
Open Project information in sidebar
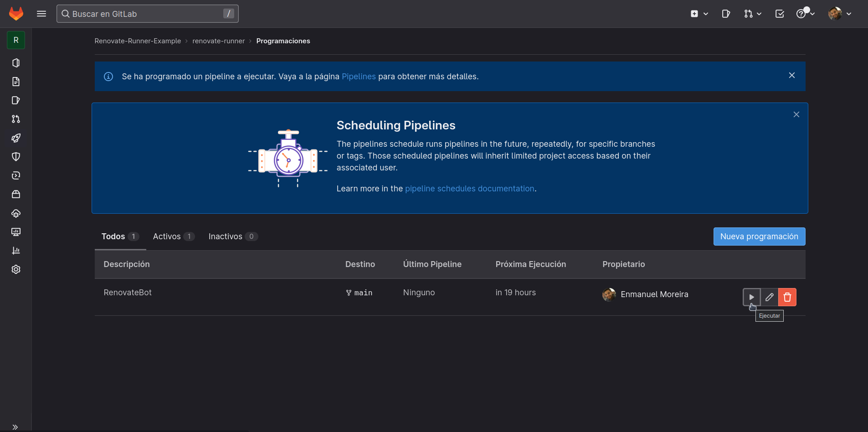click(16, 63)
